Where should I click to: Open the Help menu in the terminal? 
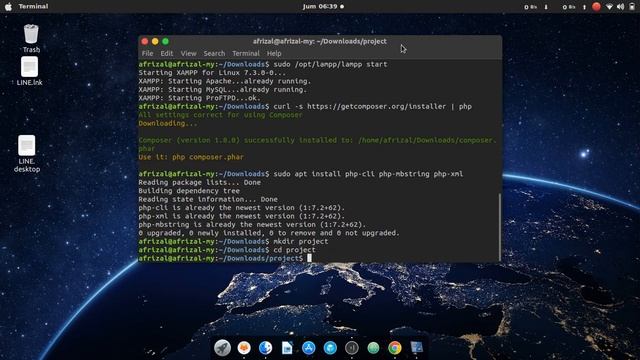274,53
